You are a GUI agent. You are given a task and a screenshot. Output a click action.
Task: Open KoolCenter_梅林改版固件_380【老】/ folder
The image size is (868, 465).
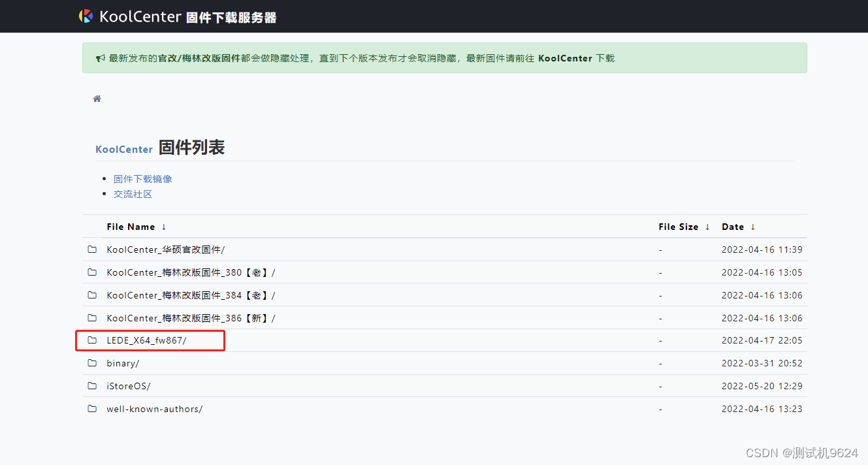pos(191,272)
